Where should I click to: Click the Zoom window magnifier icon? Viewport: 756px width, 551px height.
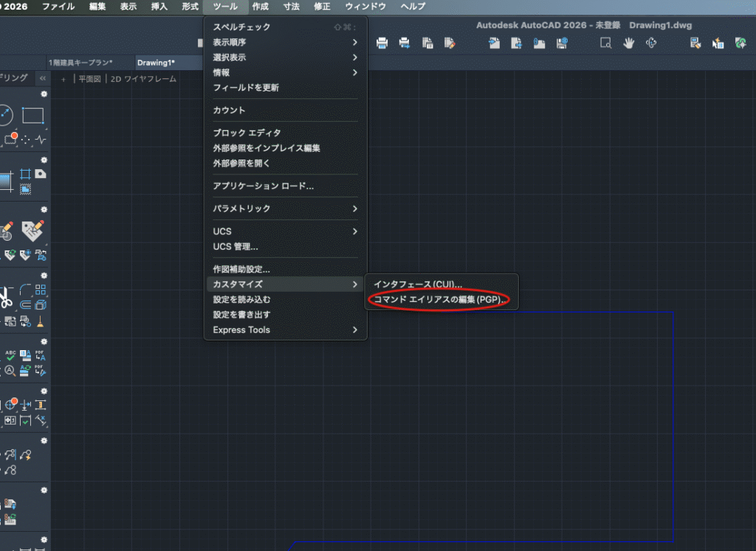pyautogui.click(x=605, y=43)
